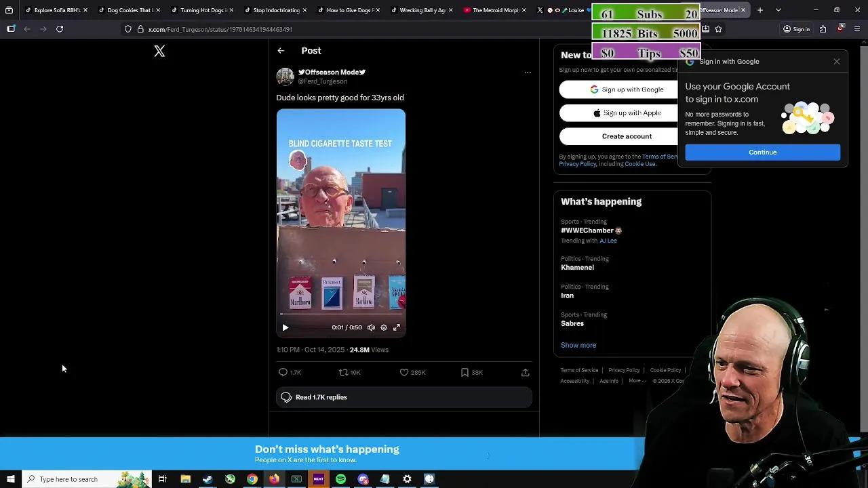Play the Blind Cigarette Taste Test video
Viewport: 868px width, 488px height.
click(285, 327)
